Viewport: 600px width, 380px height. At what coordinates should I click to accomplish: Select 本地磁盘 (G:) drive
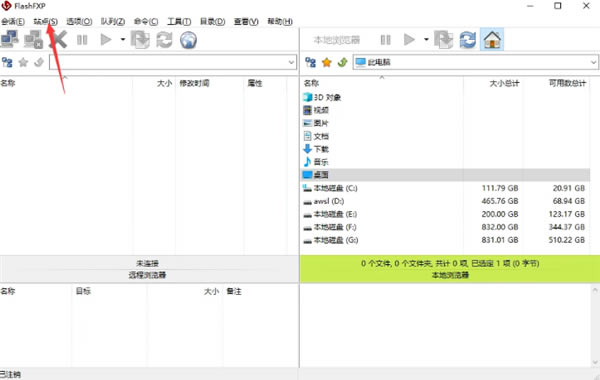(330, 240)
